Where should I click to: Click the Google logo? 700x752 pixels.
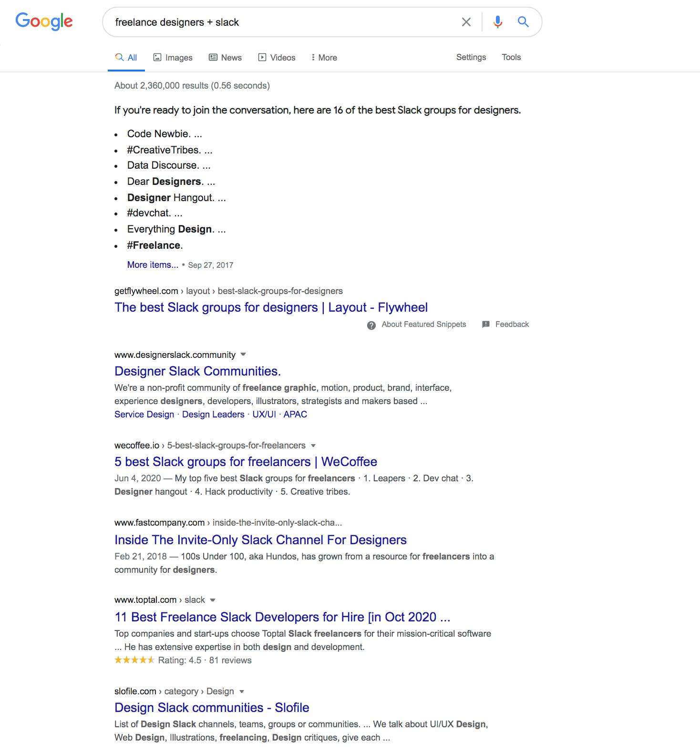click(x=44, y=21)
